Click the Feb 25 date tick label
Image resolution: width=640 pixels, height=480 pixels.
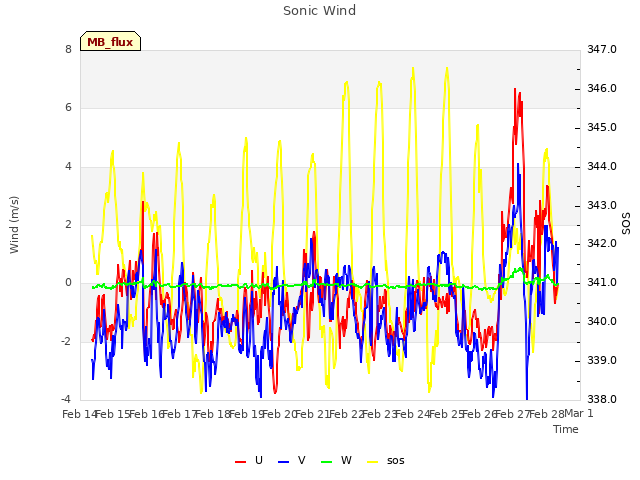(446, 414)
